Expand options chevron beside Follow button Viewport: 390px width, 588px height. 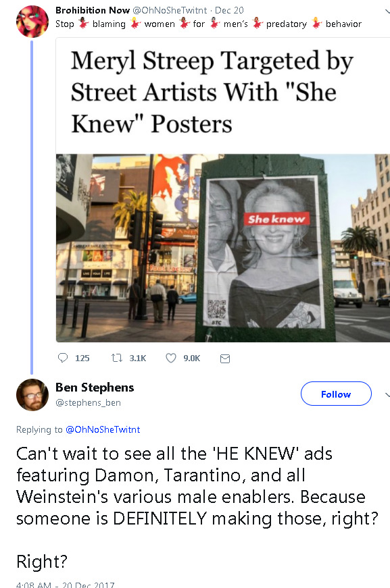(387, 394)
